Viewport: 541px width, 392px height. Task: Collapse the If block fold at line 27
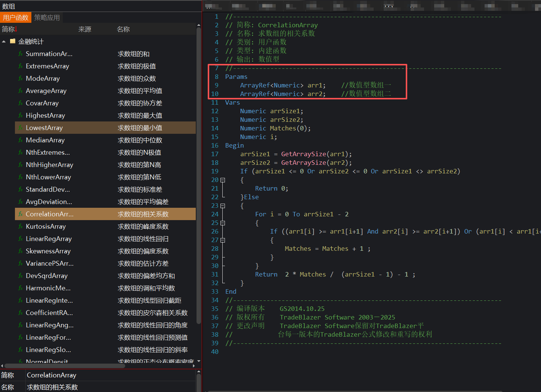(223, 240)
